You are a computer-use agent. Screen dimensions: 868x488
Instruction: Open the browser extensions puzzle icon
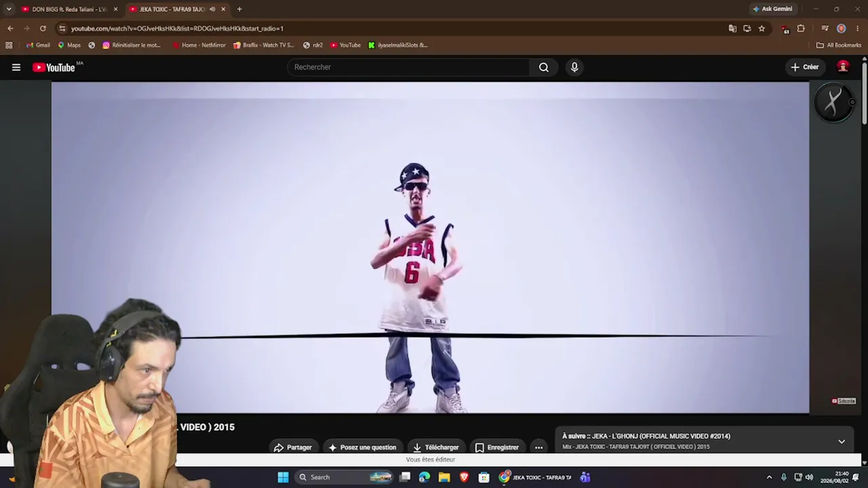[x=801, y=28]
